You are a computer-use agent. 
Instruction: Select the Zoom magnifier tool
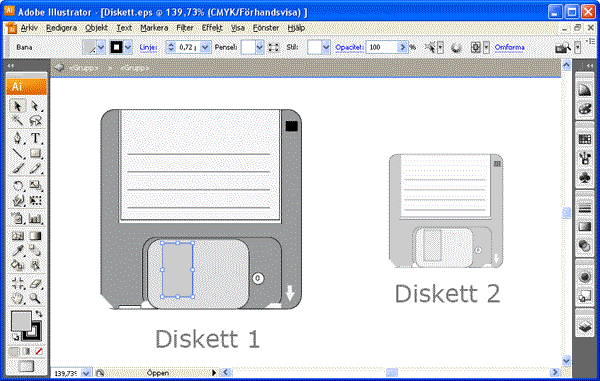coord(35,298)
